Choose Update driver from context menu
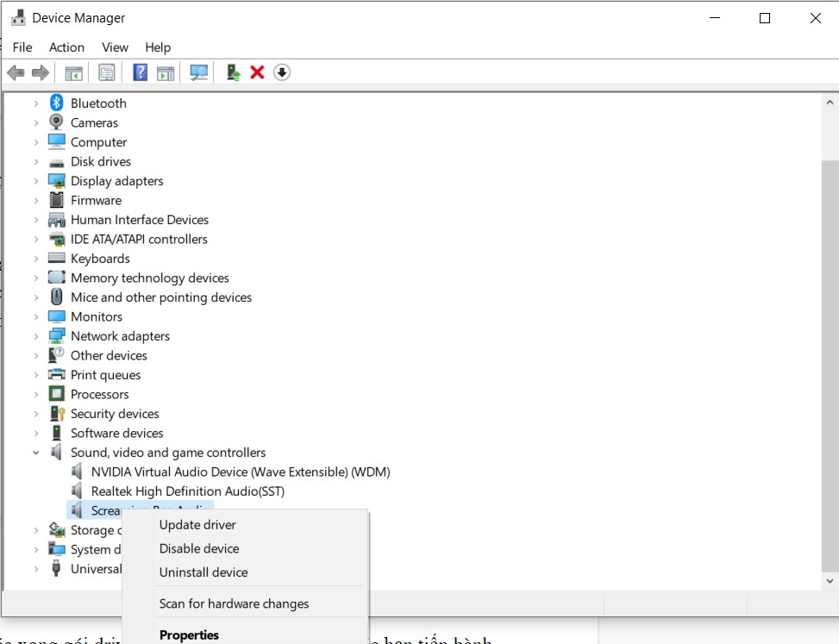The height and width of the screenshot is (644, 839). (197, 524)
